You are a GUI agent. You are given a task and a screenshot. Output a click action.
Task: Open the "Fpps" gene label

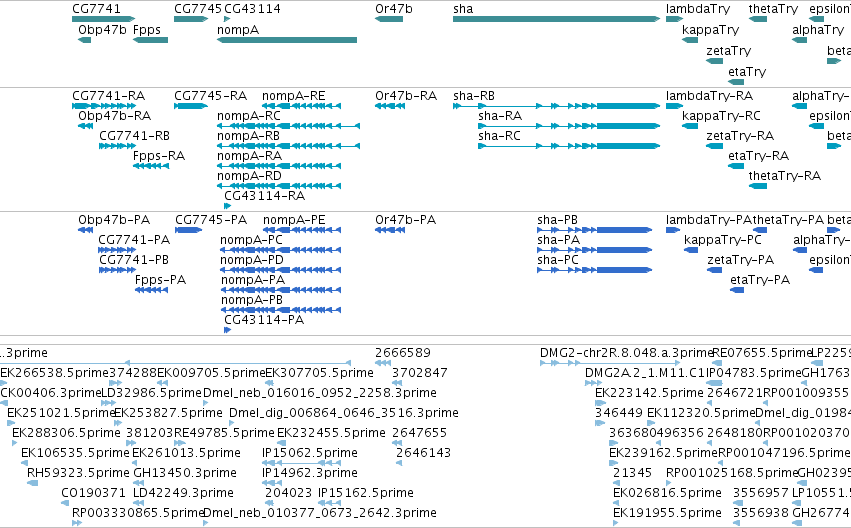[x=147, y=30]
